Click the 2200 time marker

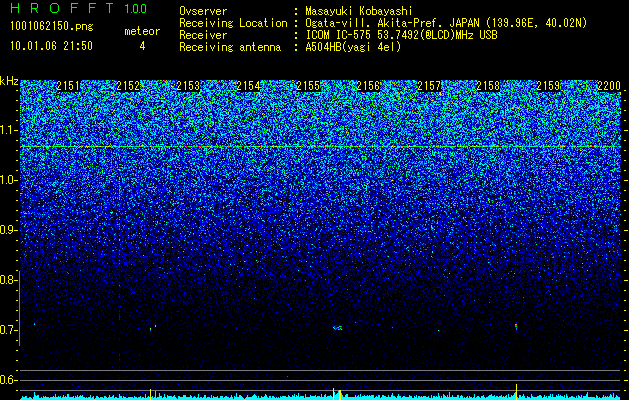pos(609,86)
